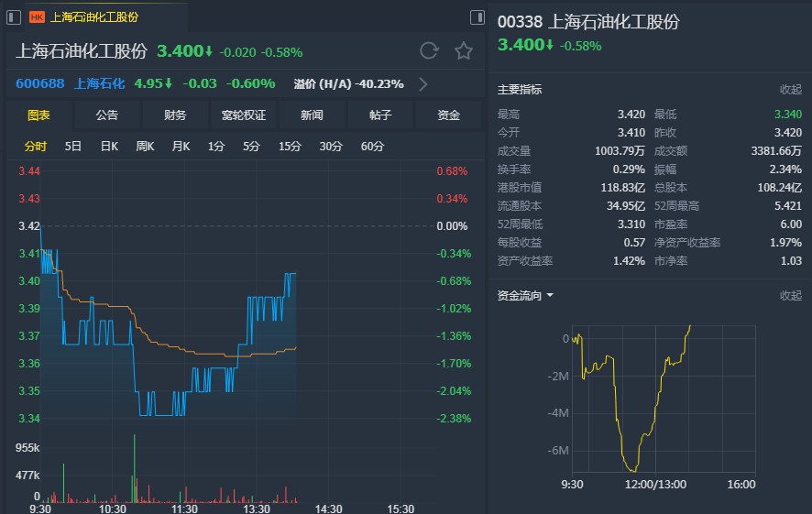This screenshot has width=812, height=514.
Task: Expand the 资金流向 dropdown arrow
Action: point(550,295)
